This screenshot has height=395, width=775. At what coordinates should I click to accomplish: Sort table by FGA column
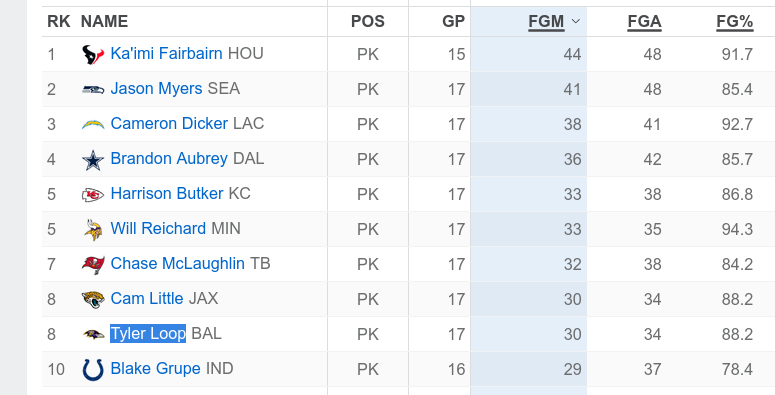(x=644, y=22)
